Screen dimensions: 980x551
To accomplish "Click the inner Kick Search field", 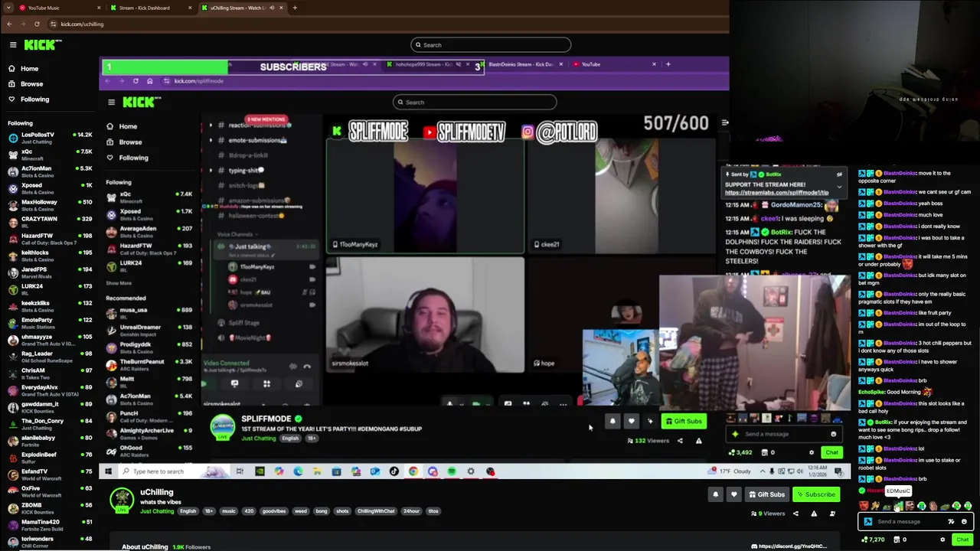I will [475, 103].
